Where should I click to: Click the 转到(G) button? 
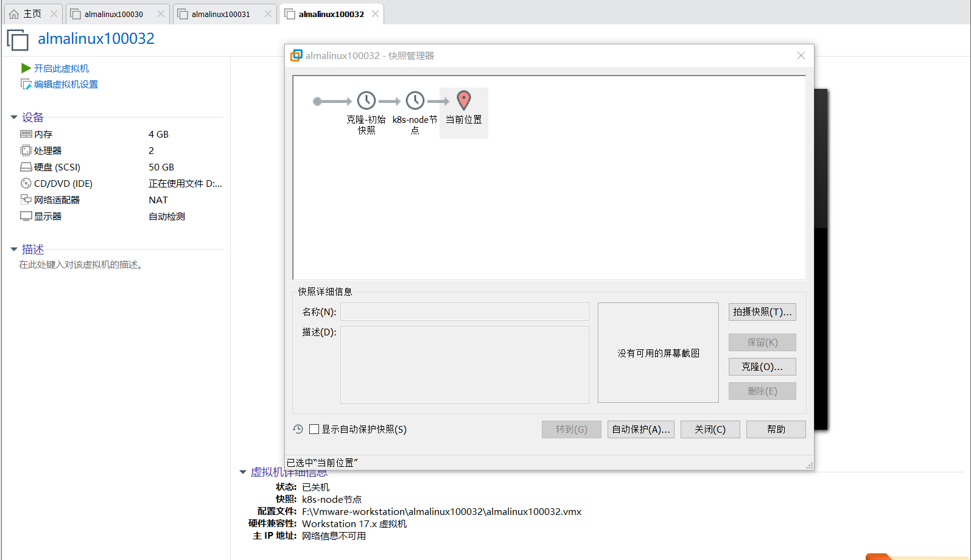(x=572, y=429)
